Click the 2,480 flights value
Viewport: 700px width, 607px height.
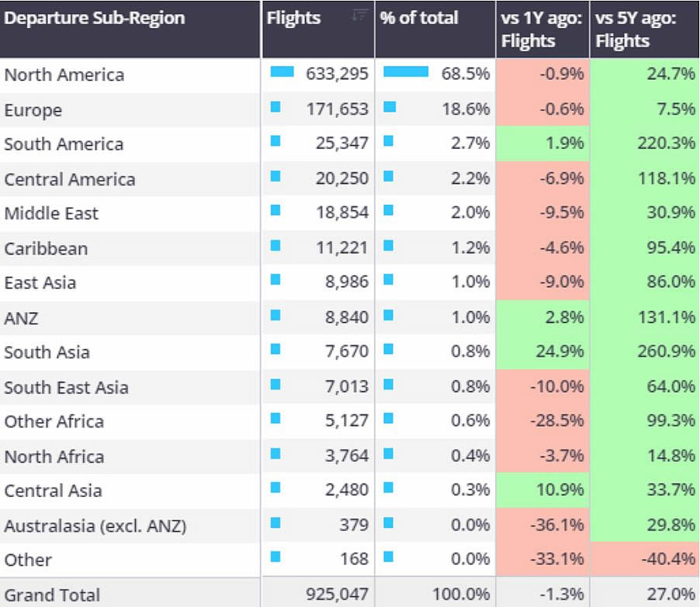point(346,490)
